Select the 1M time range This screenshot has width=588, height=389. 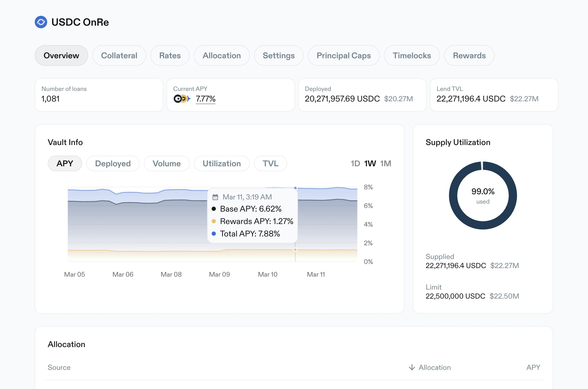coord(386,163)
